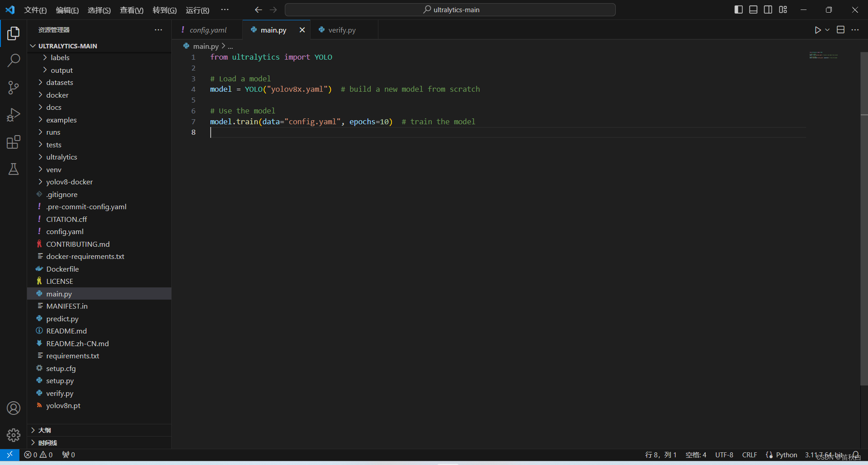This screenshot has height=465, width=868.
Task: Open the Manage gear icon
Action: (14, 435)
